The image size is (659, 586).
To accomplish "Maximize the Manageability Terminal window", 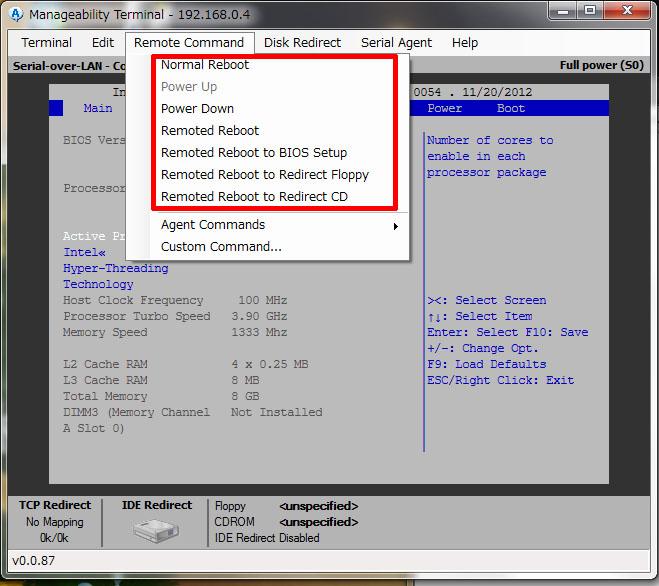I will (590, 10).
